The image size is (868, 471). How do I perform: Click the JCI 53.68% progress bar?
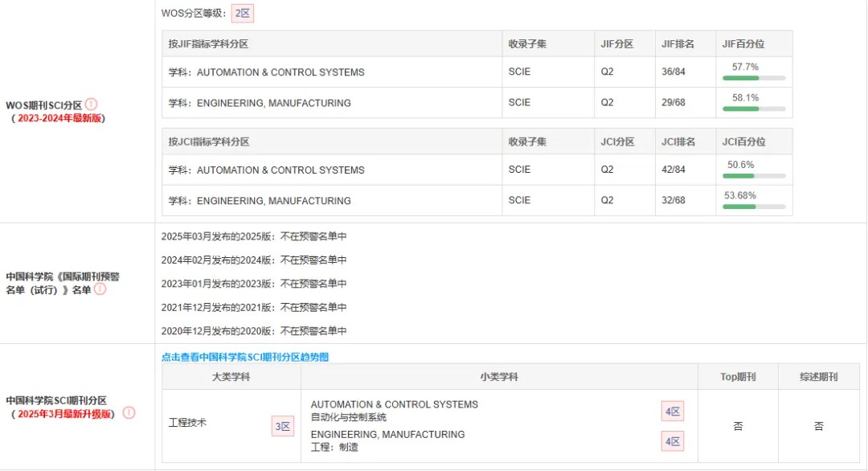click(x=754, y=207)
